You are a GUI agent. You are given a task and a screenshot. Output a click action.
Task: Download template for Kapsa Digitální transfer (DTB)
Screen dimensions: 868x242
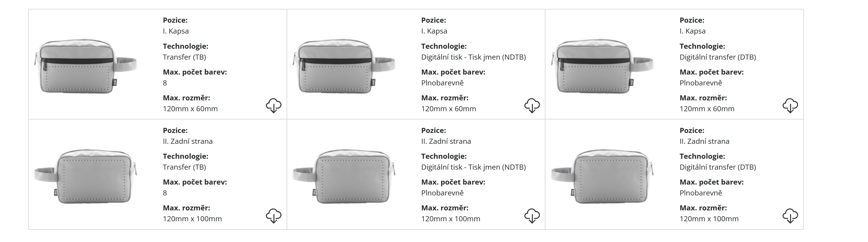point(790,105)
